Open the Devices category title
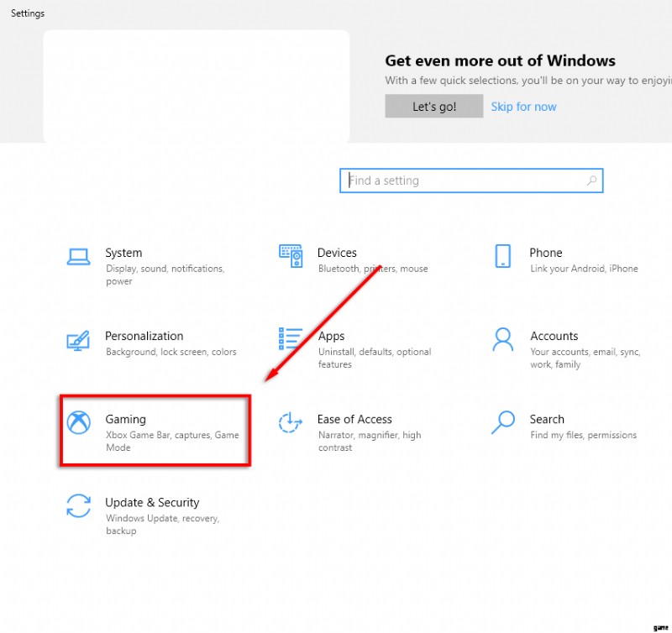 (x=337, y=253)
